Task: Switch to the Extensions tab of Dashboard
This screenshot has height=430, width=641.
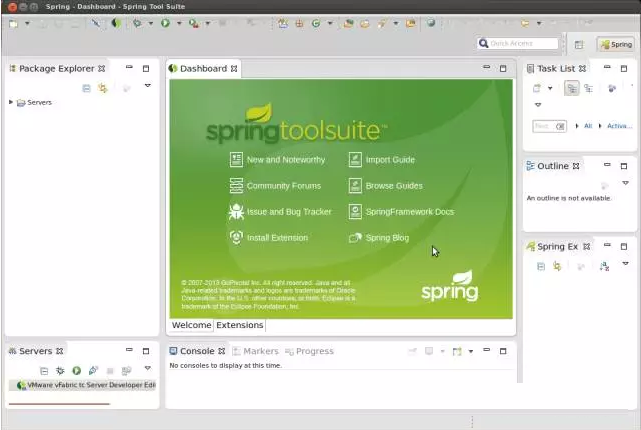Action: click(240, 325)
